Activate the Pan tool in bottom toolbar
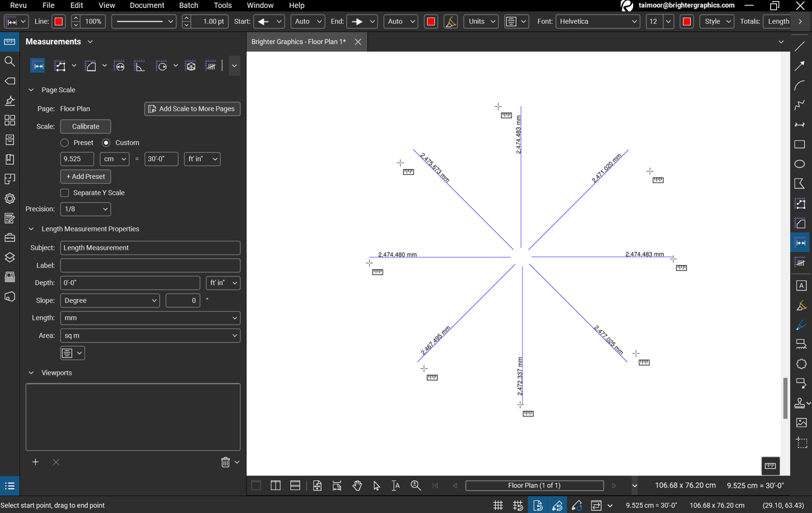Image resolution: width=812 pixels, height=513 pixels. (357, 485)
